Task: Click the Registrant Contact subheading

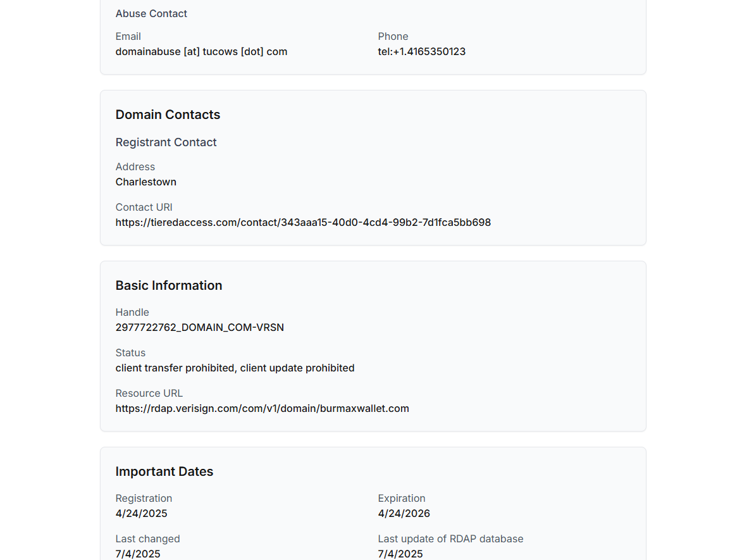Action: (166, 142)
